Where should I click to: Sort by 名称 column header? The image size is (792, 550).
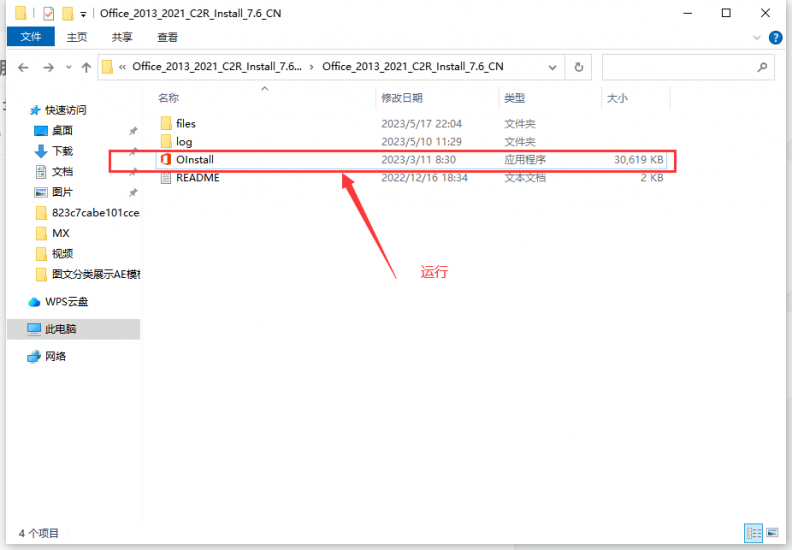(x=168, y=98)
